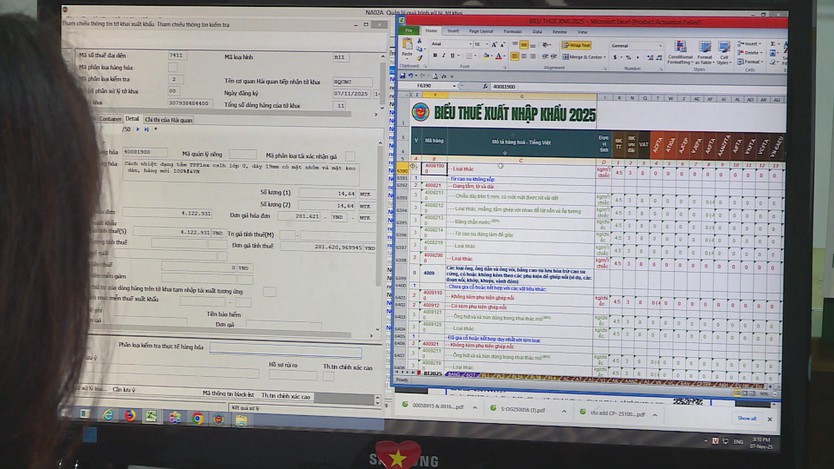Select the BT2025 sheet tab

[x=432, y=374]
